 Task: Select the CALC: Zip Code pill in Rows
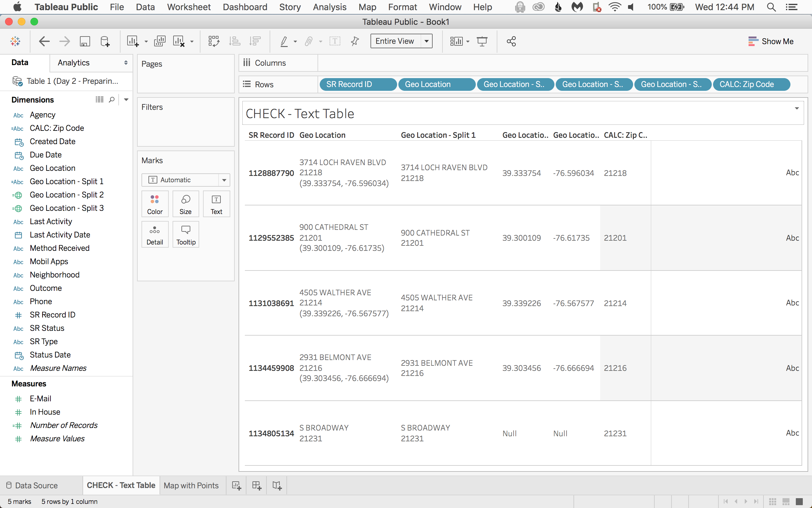[751, 84]
